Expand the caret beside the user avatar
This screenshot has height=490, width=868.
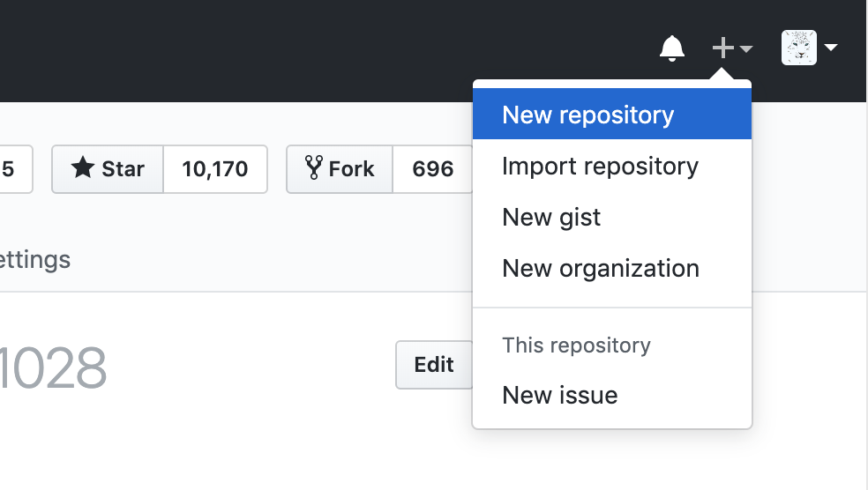click(831, 48)
